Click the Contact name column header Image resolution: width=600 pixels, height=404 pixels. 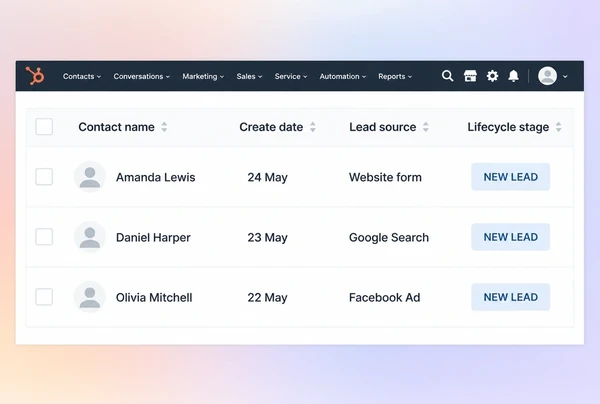coord(116,127)
